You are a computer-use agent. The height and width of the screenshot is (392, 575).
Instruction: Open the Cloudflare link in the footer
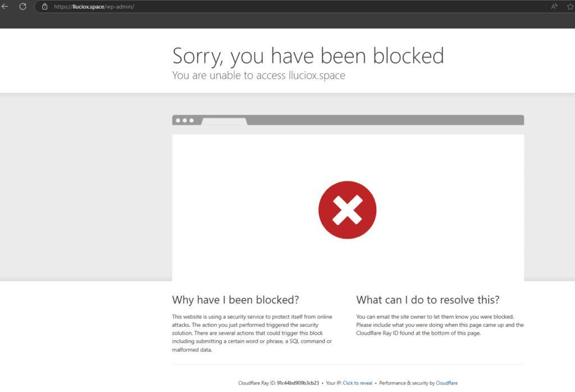coord(446,383)
